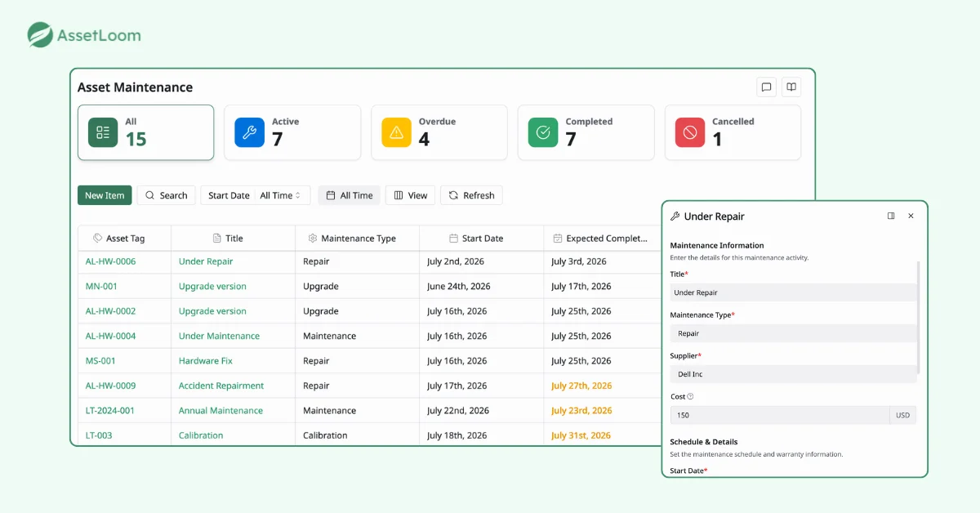Open asset tag AL-HW-0004 link

tap(111, 336)
